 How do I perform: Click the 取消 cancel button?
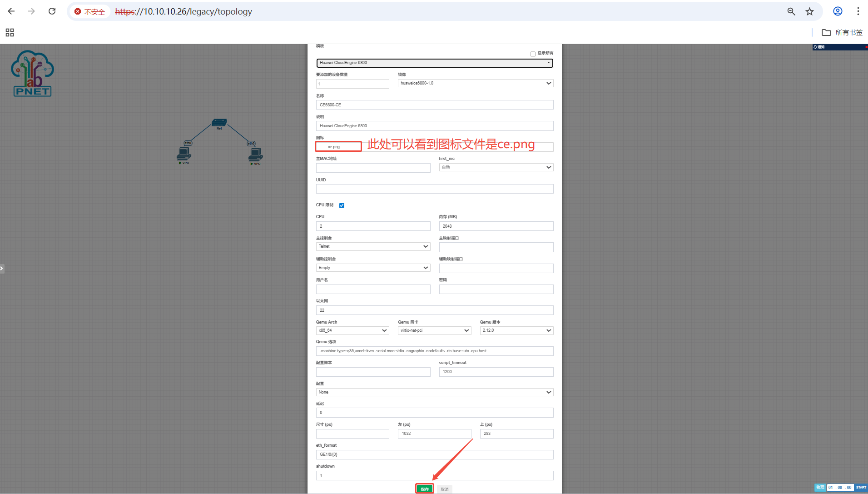(445, 489)
